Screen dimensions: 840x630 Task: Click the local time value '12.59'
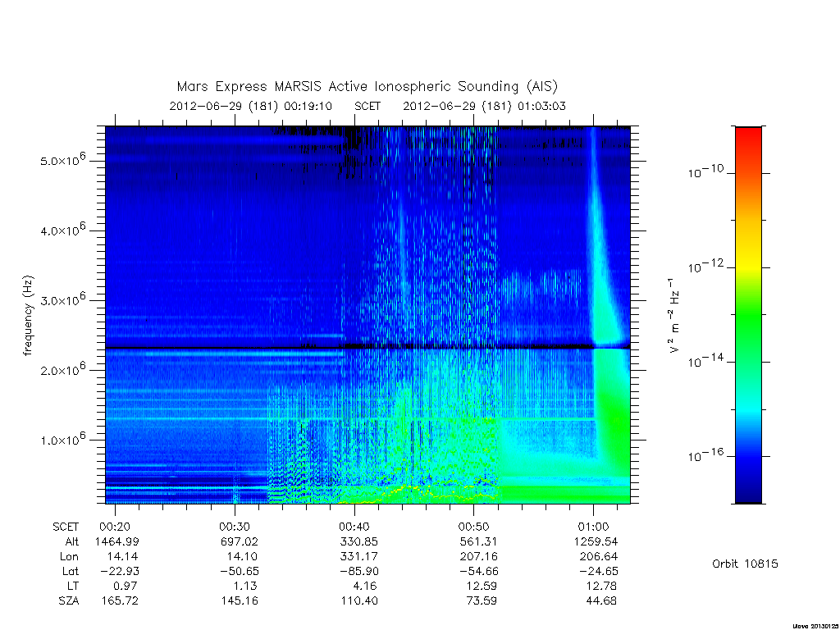482,586
